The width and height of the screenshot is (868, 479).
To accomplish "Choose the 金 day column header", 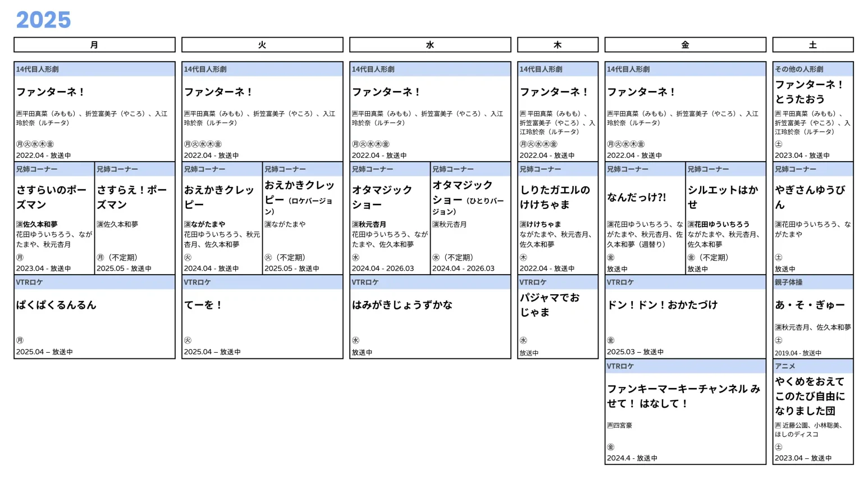I will 685,45.
